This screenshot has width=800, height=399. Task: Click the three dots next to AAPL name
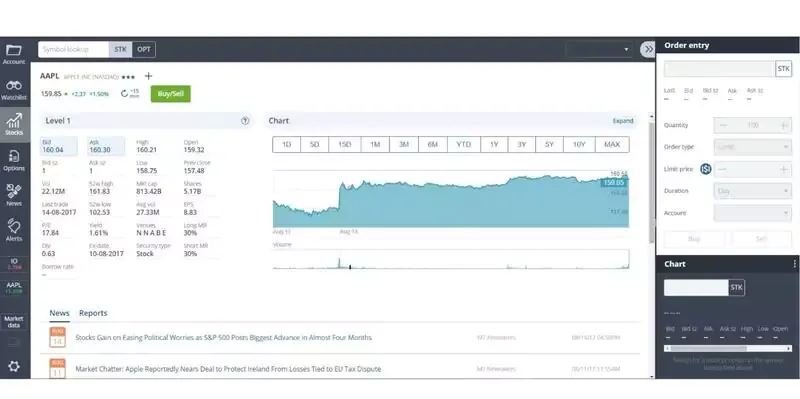point(128,77)
